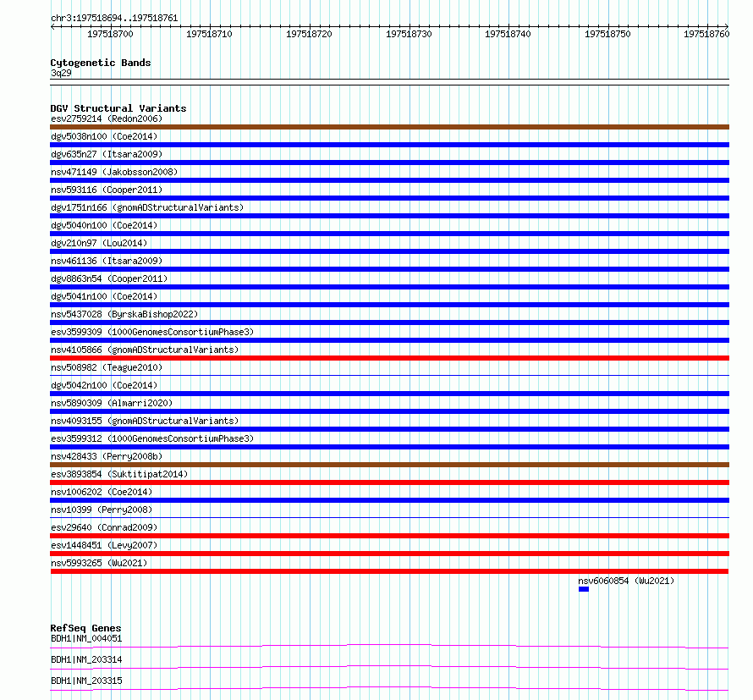Click ruler coordinate 197518710
753x700 pixels.
click(209, 34)
